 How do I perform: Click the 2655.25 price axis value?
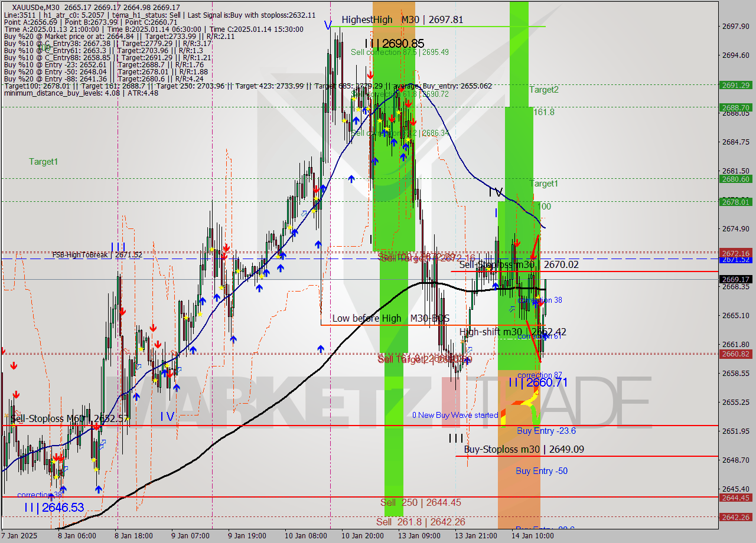pyautogui.click(x=736, y=402)
